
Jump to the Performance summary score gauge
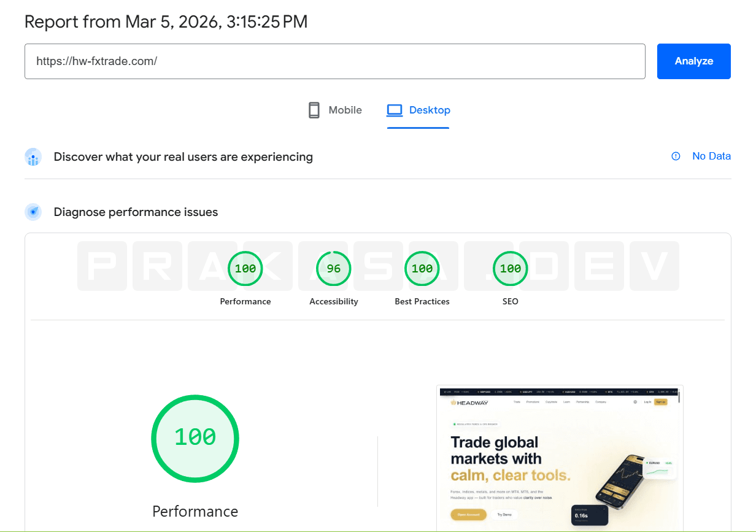point(245,268)
